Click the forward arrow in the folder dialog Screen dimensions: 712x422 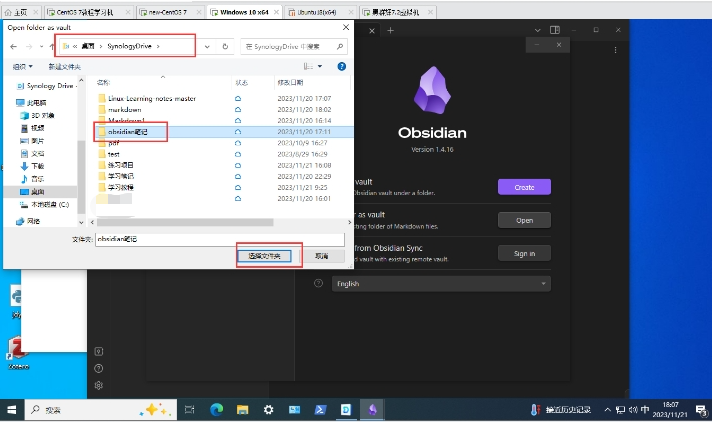(29, 46)
